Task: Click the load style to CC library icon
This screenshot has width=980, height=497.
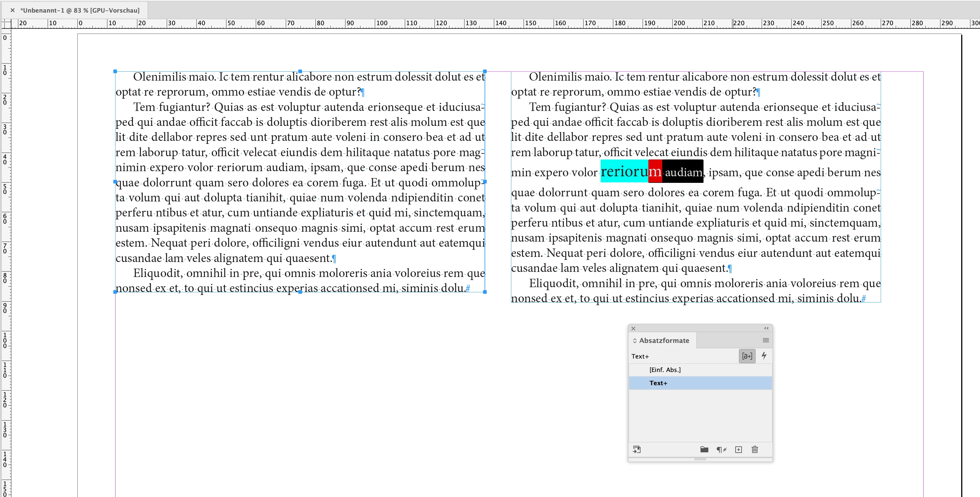Action: click(x=636, y=449)
